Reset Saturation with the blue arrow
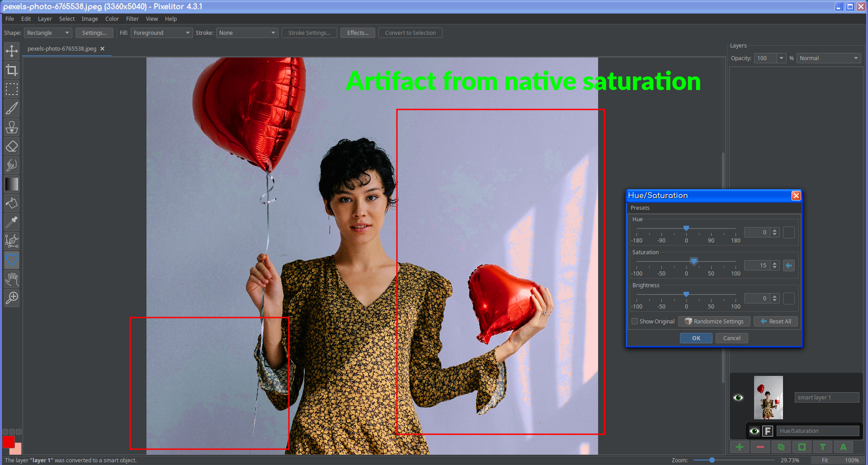 click(x=789, y=266)
